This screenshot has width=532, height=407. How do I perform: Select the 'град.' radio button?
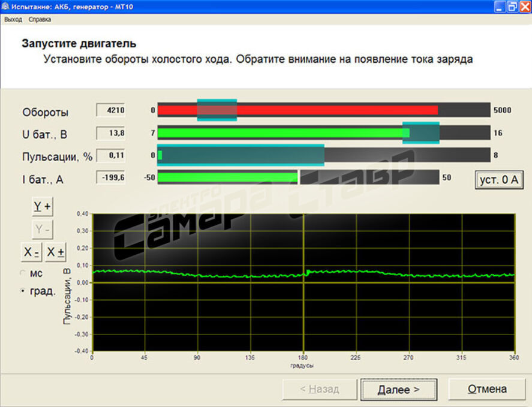point(24,291)
